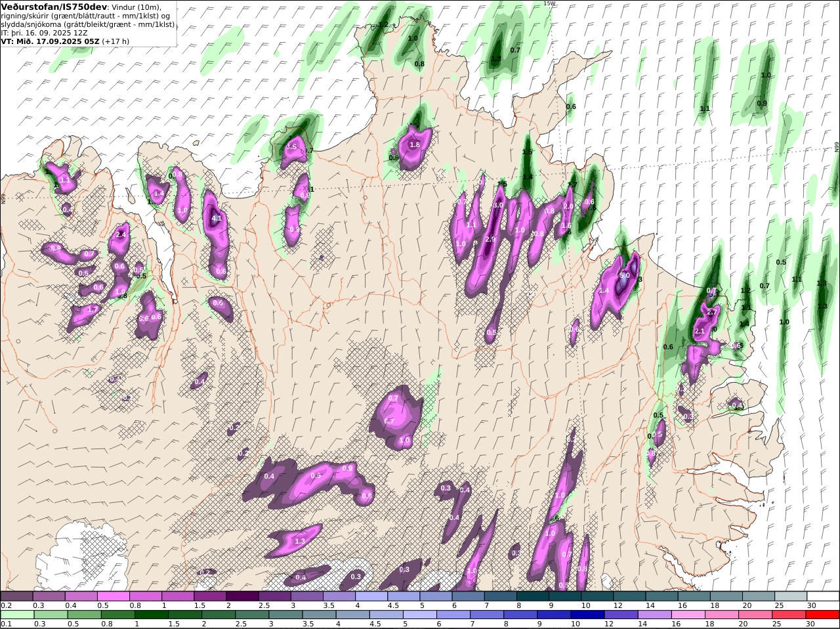Click the forecast offset text (+17 h)
Image resolution: width=840 pixels, height=629 pixels.
coord(115,41)
